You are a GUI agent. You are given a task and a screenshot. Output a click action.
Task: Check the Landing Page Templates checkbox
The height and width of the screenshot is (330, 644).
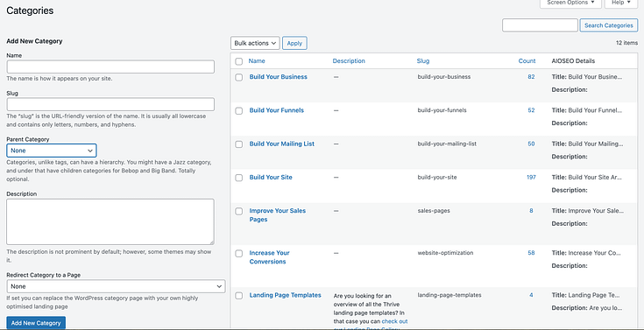pos(238,296)
